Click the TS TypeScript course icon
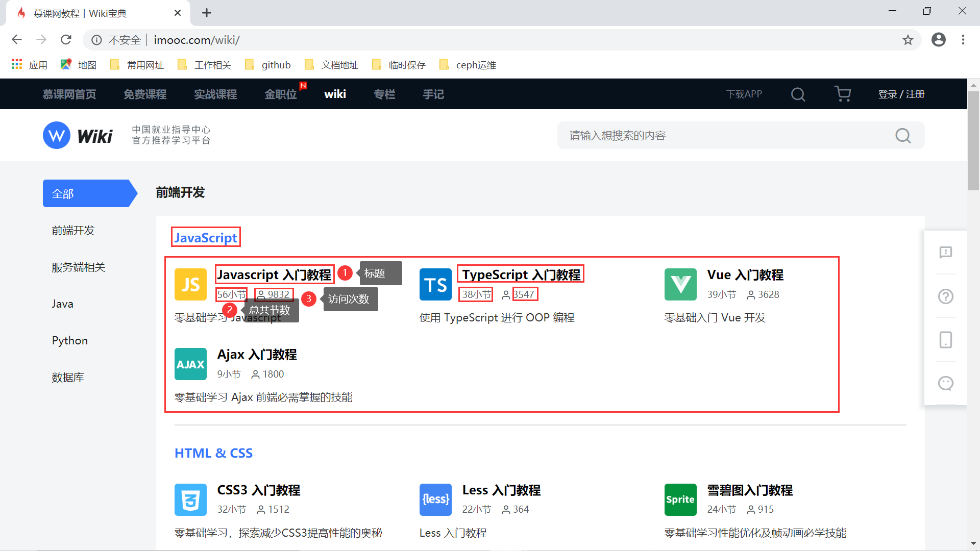The image size is (980, 551). [x=435, y=284]
